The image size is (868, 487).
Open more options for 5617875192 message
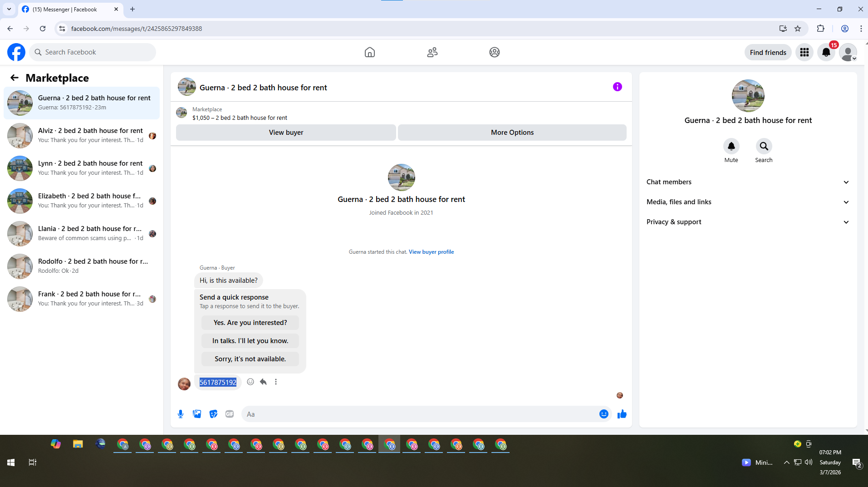(x=276, y=382)
